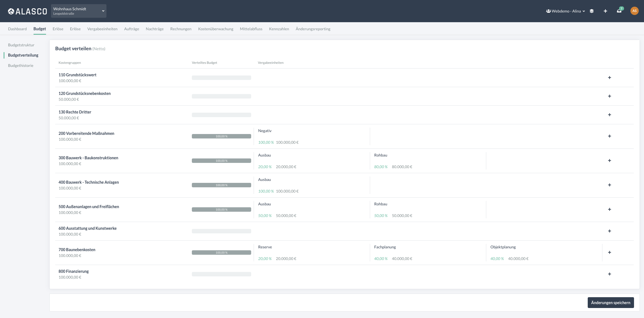This screenshot has width=644, height=318.
Task: Open the Kennzahlen tab
Action: click(279, 29)
